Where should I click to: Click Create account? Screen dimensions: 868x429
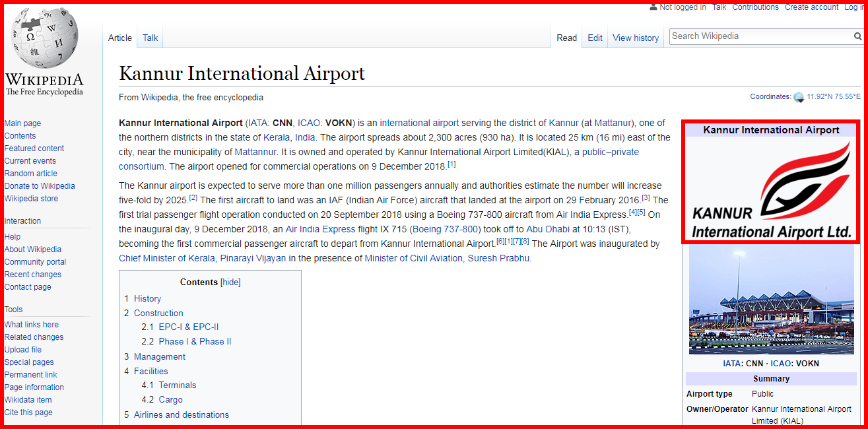pyautogui.click(x=812, y=7)
